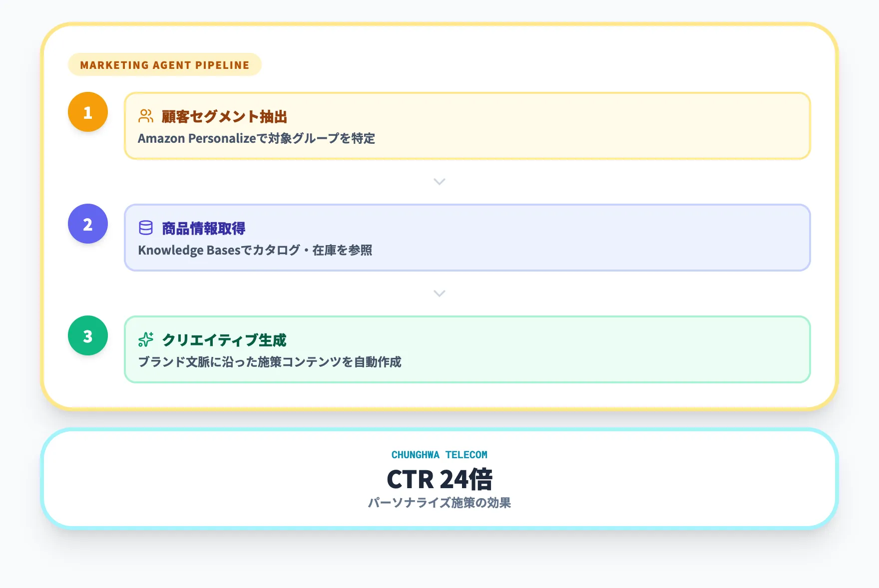
Task: Expand the chevron below the first step card
Action: (x=439, y=182)
